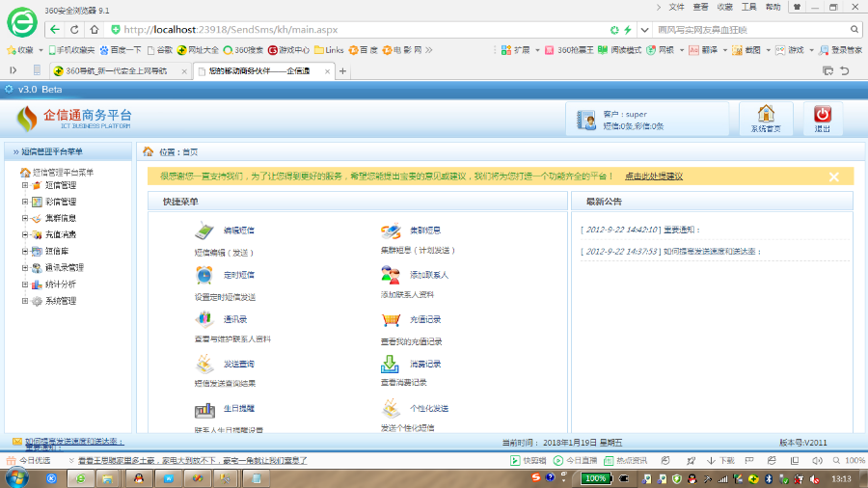868x488 pixels.
Task: Open the 发送查询 quick menu icon
Action: coord(204,364)
